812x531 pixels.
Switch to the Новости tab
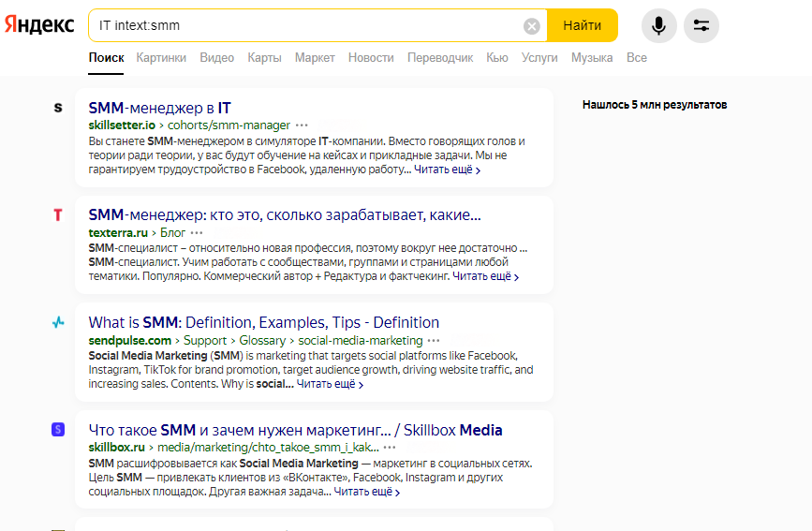pos(371,57)
